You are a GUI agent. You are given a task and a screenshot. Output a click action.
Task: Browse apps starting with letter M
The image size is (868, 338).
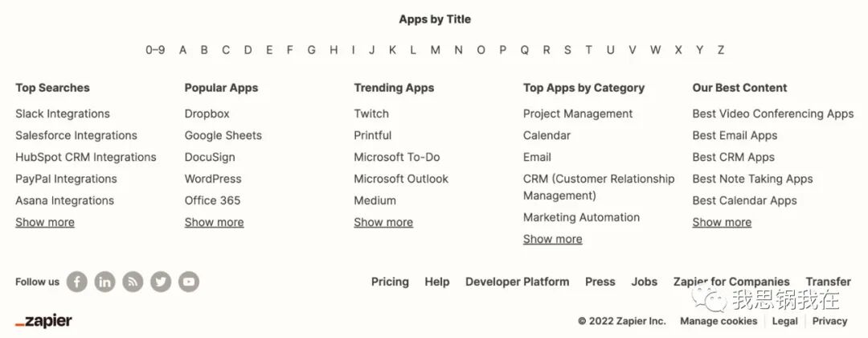(435, 50)
